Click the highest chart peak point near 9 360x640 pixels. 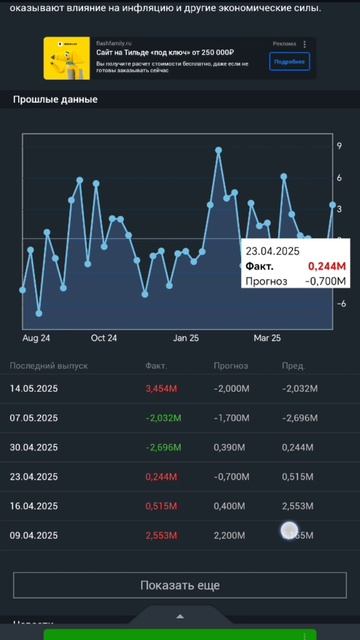(219, 150)
